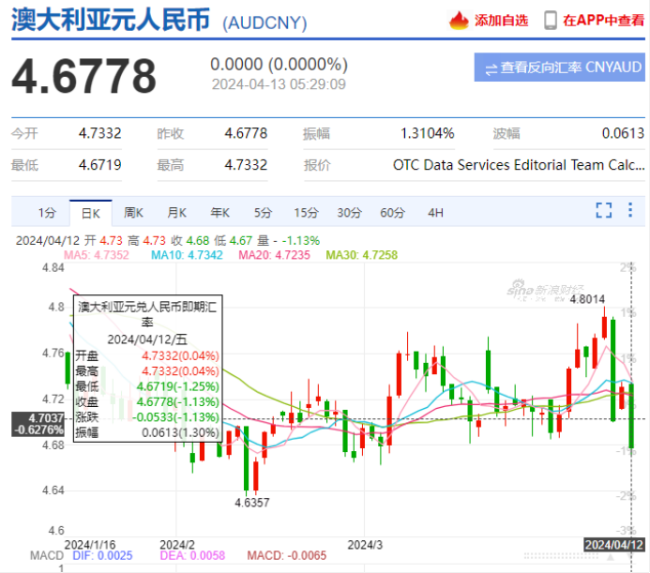Click the 振幅 value 1.3104%

point(427,134)
